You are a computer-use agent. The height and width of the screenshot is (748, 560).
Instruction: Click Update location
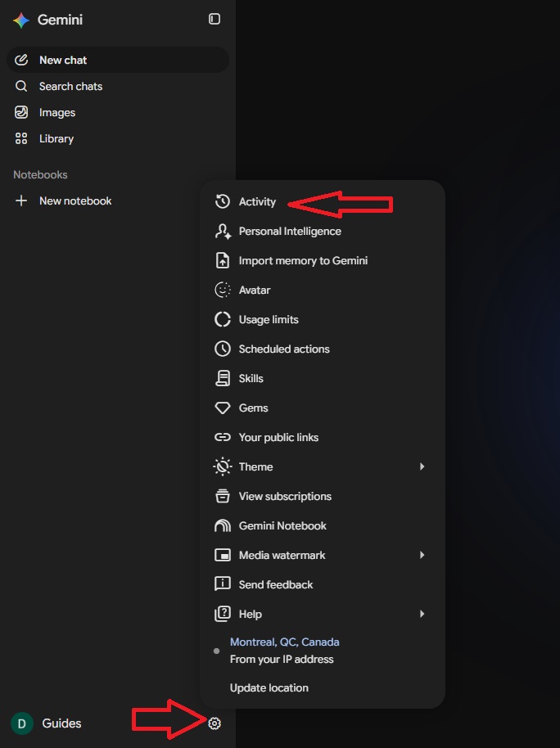pyautogui.click(x=269, y=688)
